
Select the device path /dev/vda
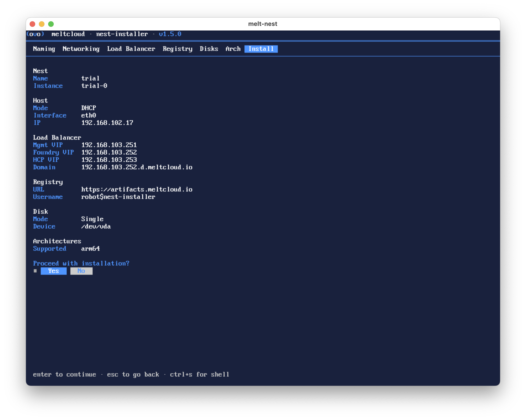[x=96, y=226]
